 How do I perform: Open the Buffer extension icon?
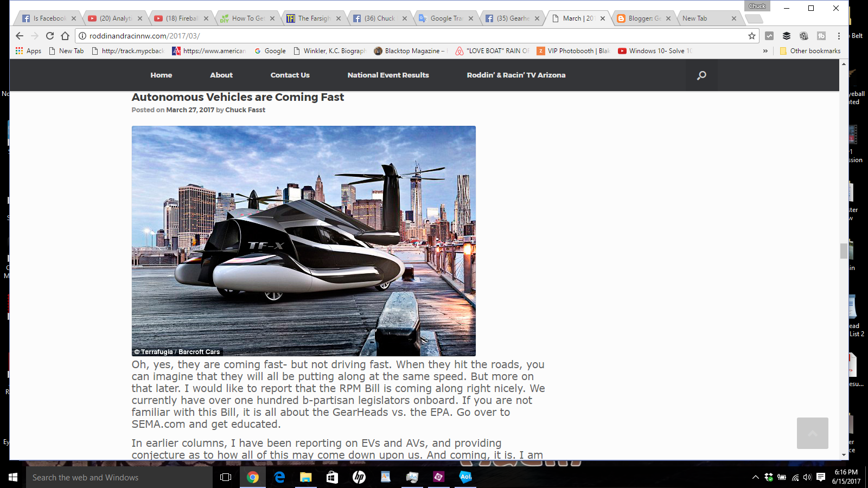pyautogui.click(x=787, y=36)
